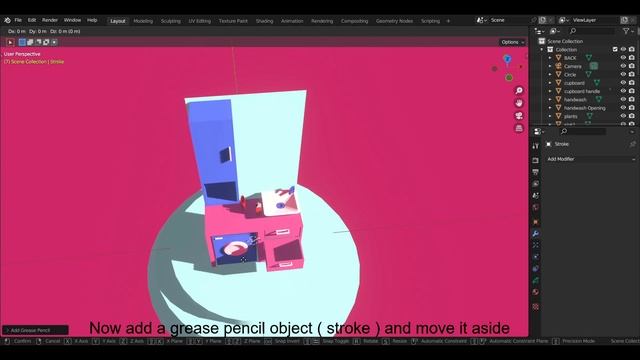The width and height of the screenshot is (640, 360).
Task: Click the properties editor search field
Action: coord(583,131)
